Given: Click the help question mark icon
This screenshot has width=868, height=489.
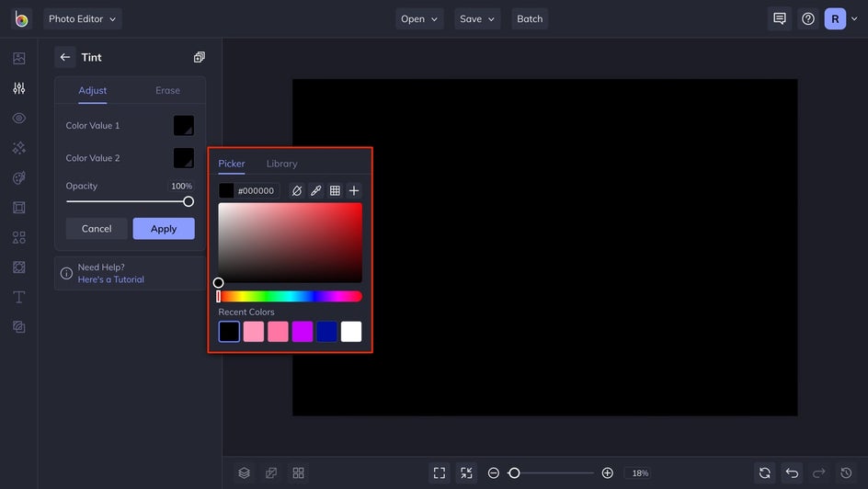Looking at the screenshot, I should click(807, 18).
